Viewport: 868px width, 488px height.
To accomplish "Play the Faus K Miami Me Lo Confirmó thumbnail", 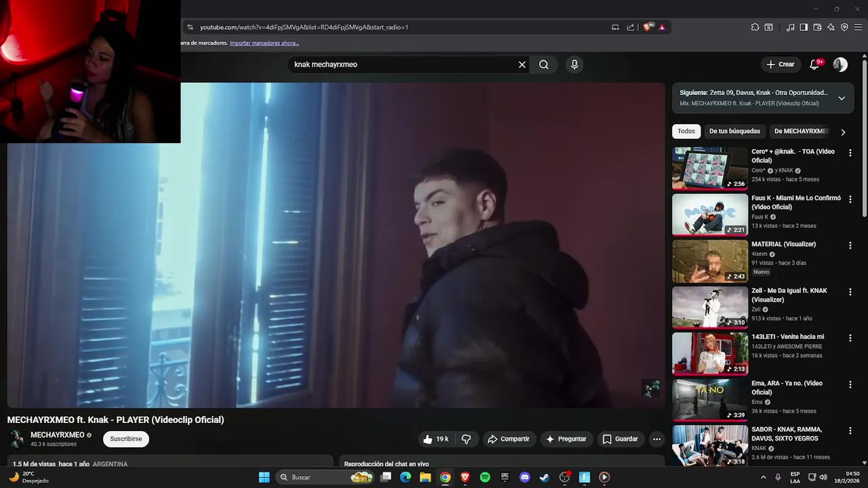I will (x=710, y=214).
